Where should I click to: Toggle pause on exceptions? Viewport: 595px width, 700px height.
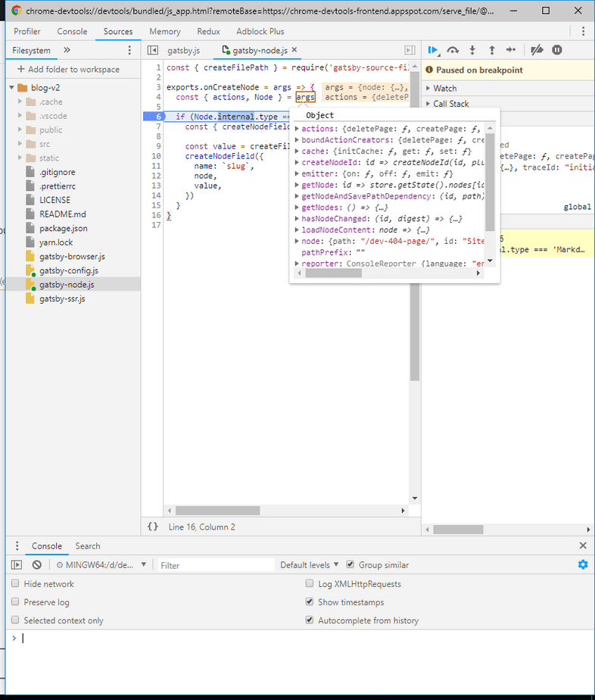pos(557,50)
